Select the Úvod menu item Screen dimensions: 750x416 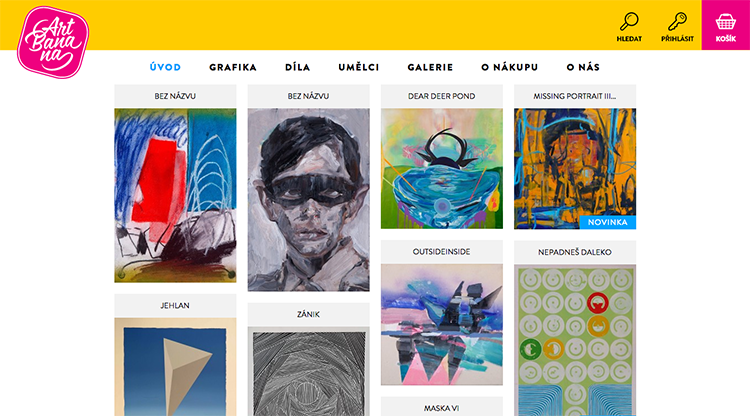pos(165,67)
